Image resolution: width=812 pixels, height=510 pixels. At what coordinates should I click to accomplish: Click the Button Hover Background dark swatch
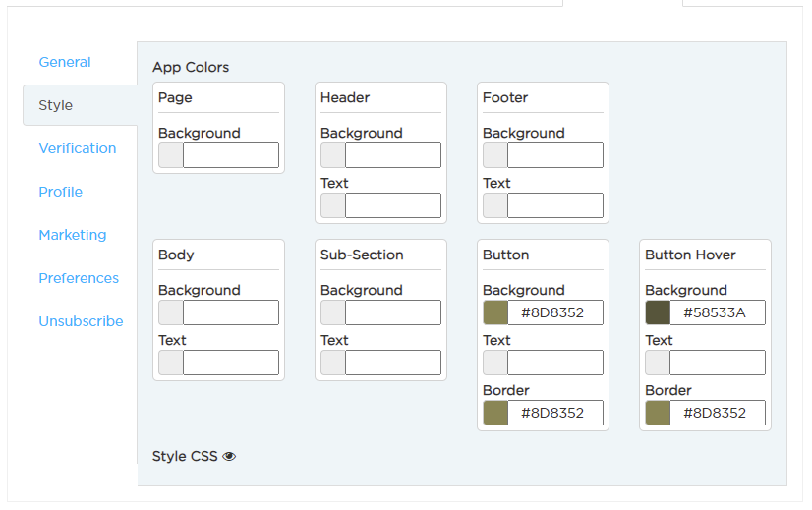pyautogui.click(x=658, y=312)
